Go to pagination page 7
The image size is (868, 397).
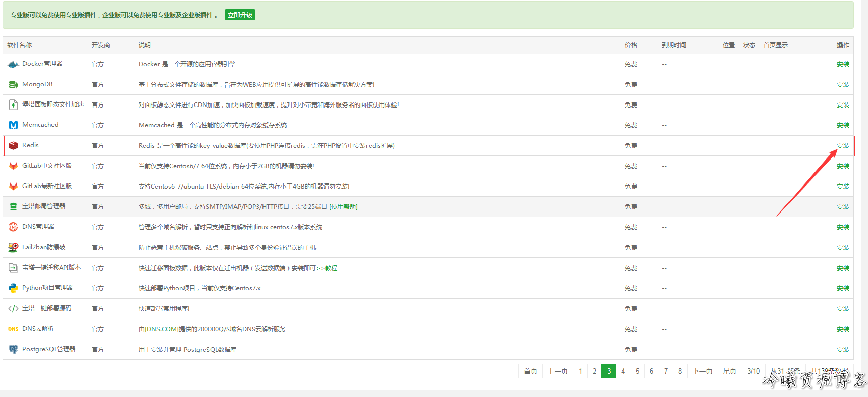point(666,371)
